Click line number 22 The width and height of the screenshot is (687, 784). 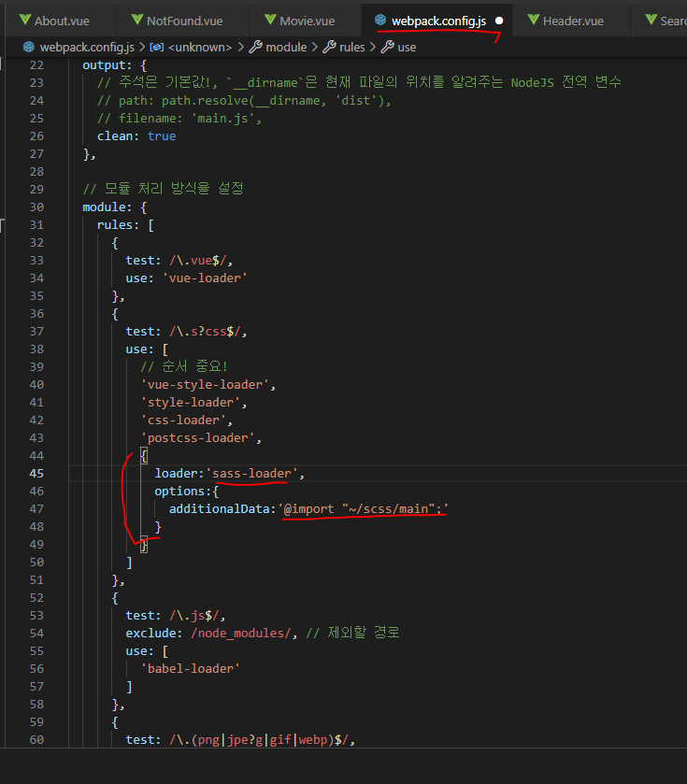(36, 65)
